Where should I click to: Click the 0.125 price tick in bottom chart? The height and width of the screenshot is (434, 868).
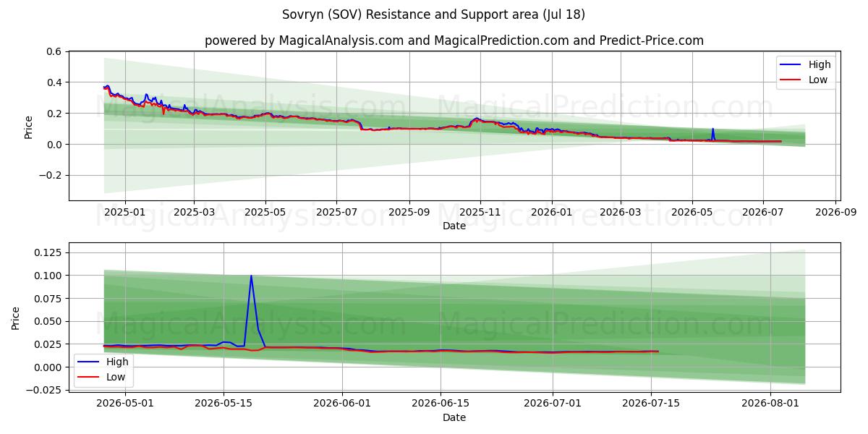(x=49, y=253)
